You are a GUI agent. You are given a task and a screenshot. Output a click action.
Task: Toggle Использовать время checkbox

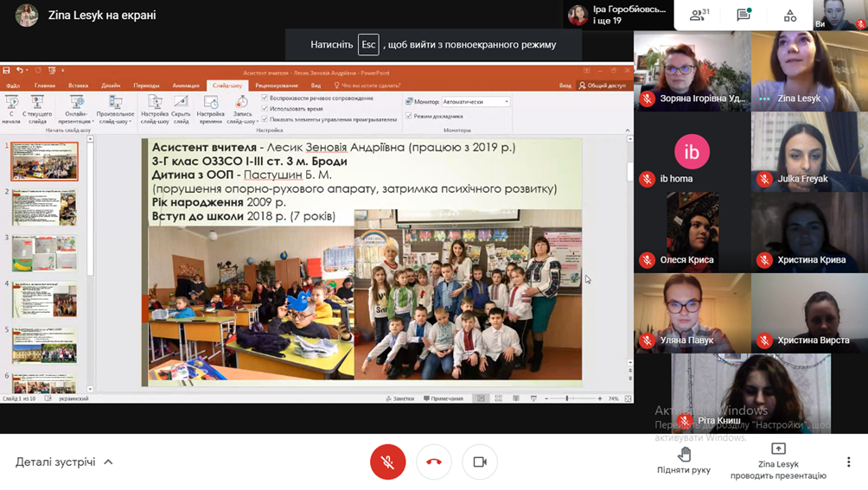coord(265,109)
